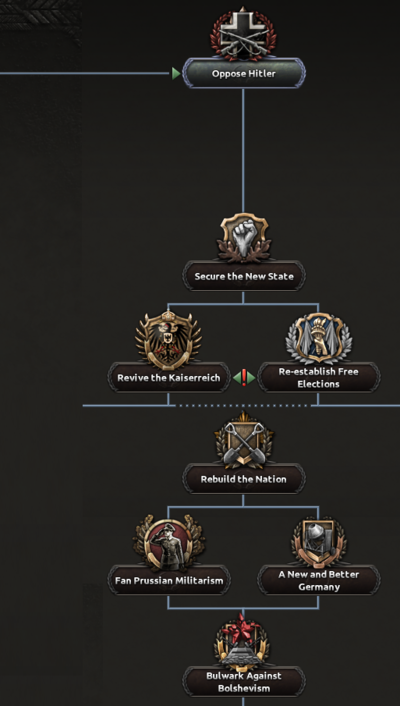This screenshot has width=400, height=706.
Task: Select the Re-establish Free Elections focus label
Action: (x=319, y=378)
